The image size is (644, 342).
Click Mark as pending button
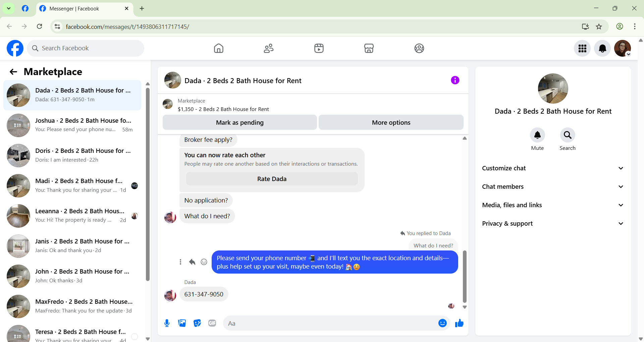[x=240, y=122]
